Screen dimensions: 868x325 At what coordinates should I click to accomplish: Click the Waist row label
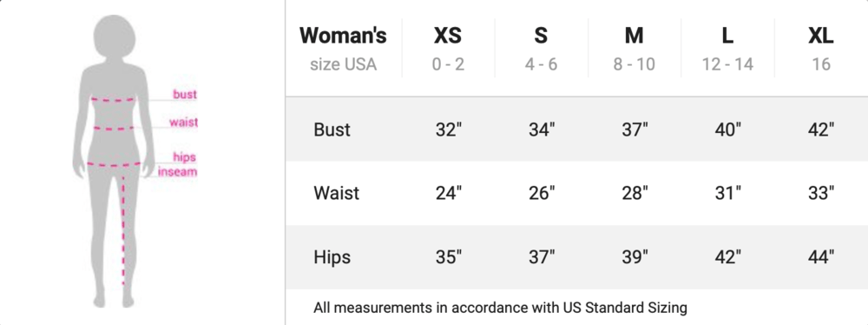click(336, 193)
